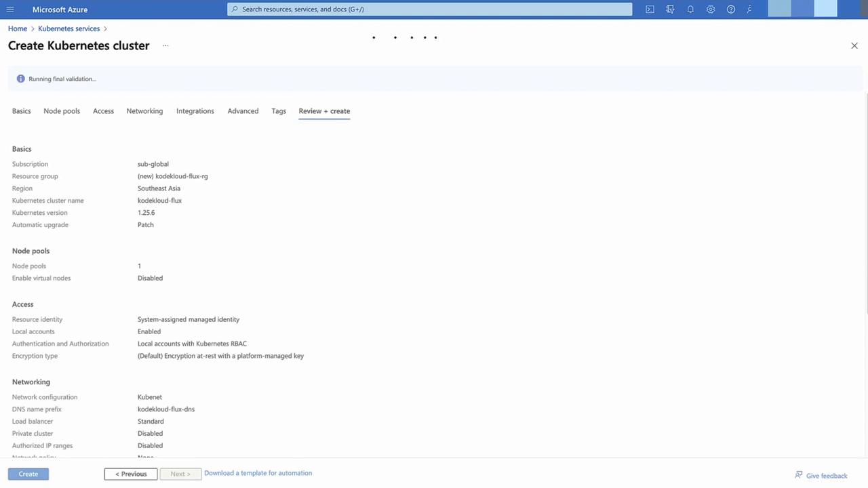Click System-assigned managed identity value
This screenshot has height=488, width=868.
189,319
